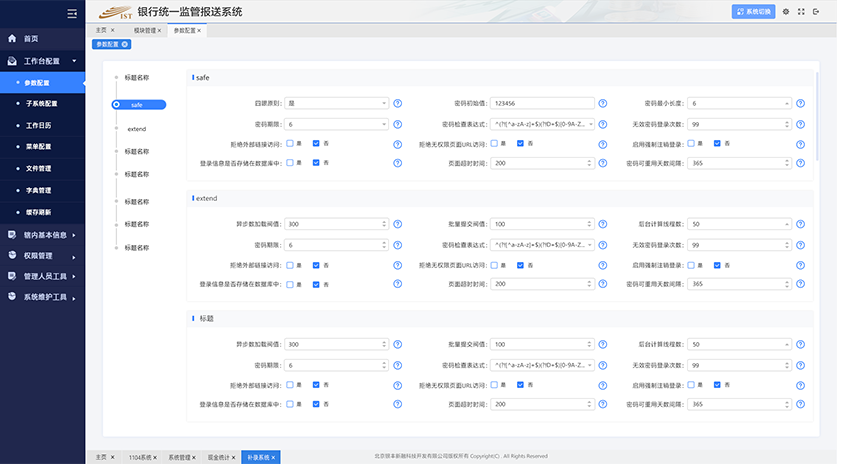Check 是 for 拒绝外部链接访问 in safe section
The width and height of the screenshot is (841, 464).
pos(290,143)
